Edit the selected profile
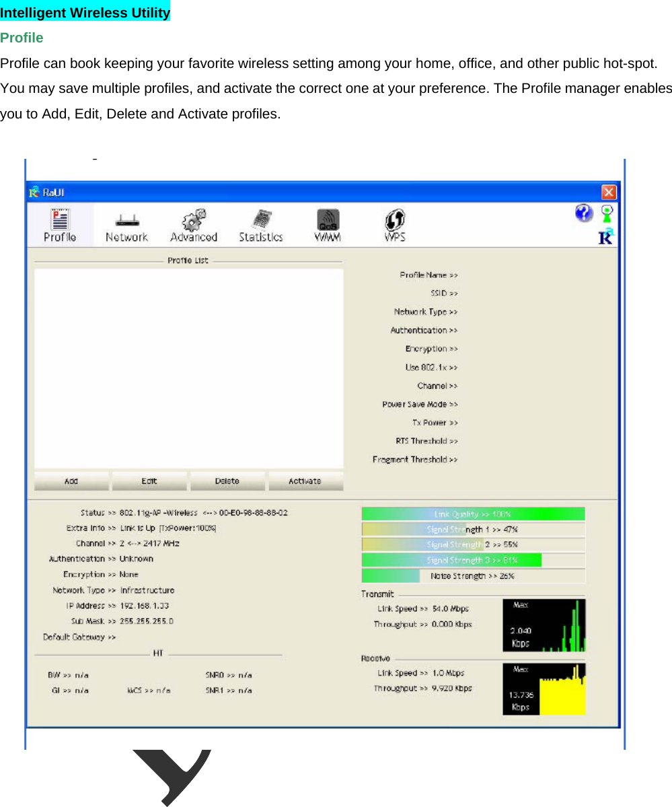 149,481
